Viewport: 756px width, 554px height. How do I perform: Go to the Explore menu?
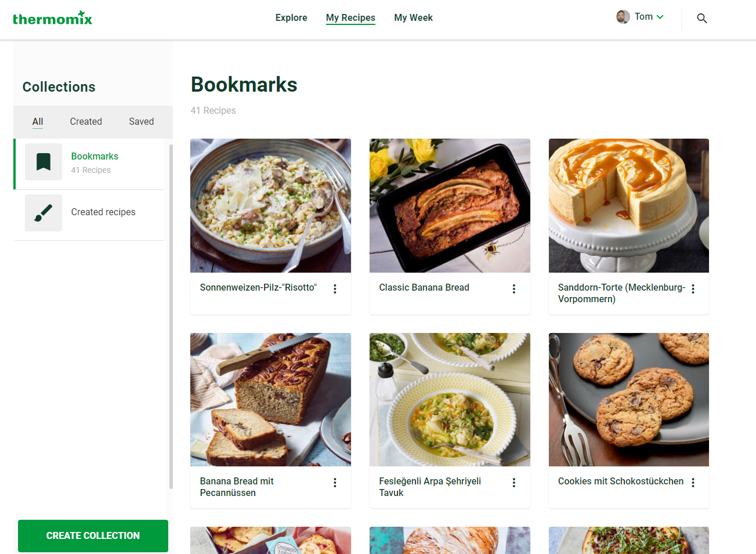pyautogui.click(x=291, y=18)
